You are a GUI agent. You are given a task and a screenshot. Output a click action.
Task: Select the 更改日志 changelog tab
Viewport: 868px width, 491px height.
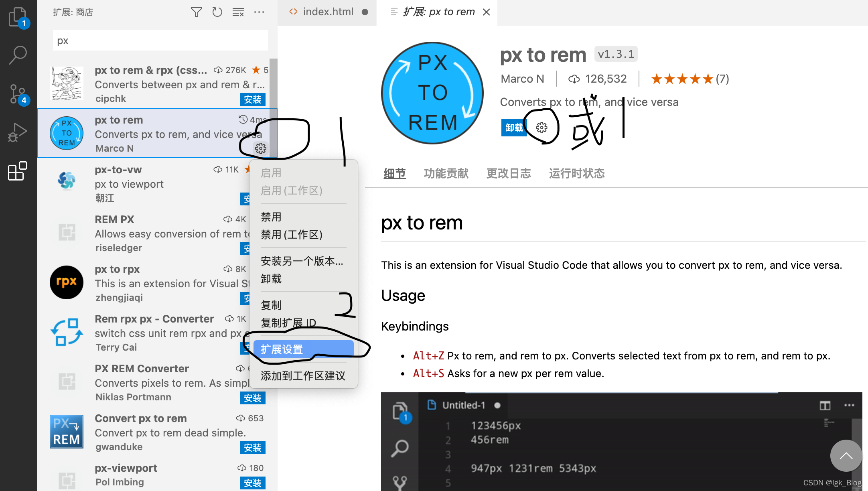(509, 173)
